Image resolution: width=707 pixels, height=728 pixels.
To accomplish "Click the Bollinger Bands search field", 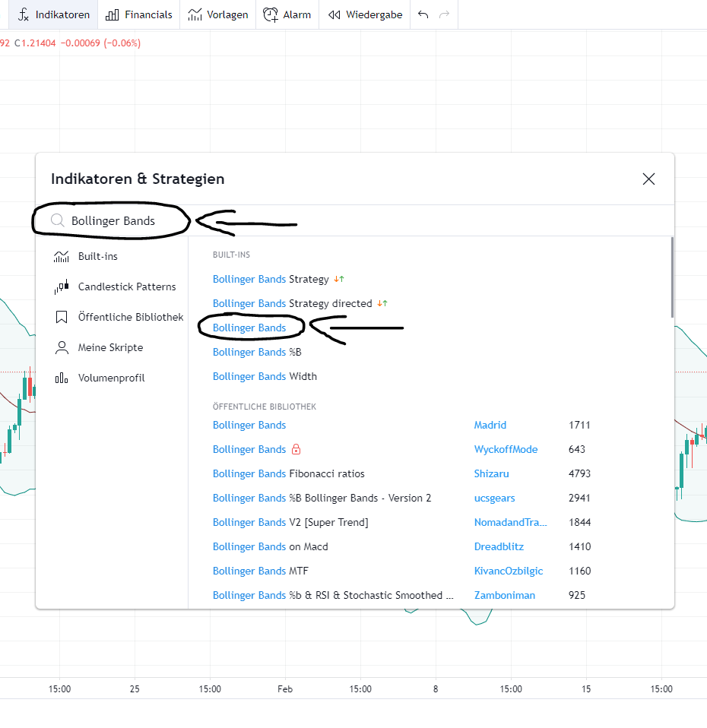I will 122,221.
